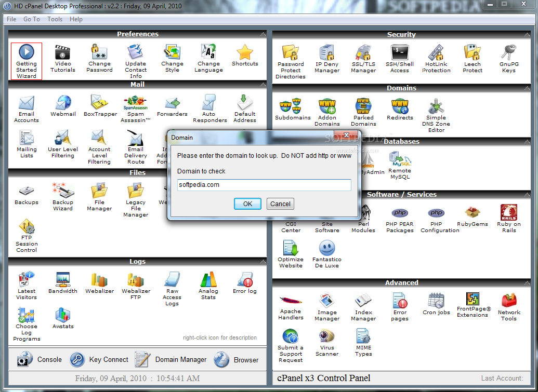Open Change Password

[x=99, y=59]
